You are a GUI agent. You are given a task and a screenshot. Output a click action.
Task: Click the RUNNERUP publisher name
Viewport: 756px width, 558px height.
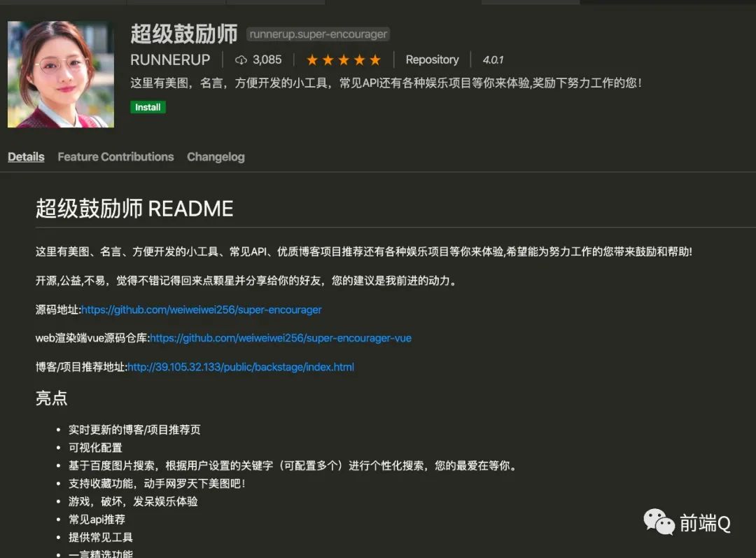[170, 60]
